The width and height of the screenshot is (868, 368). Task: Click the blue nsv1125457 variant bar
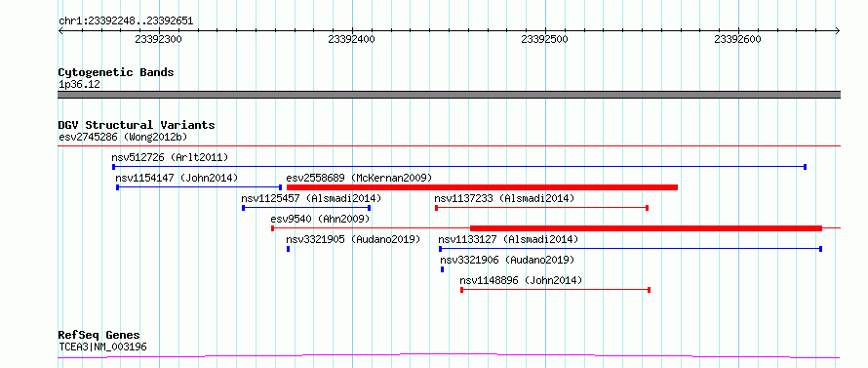pyautogui.click(x=306, y=208)
